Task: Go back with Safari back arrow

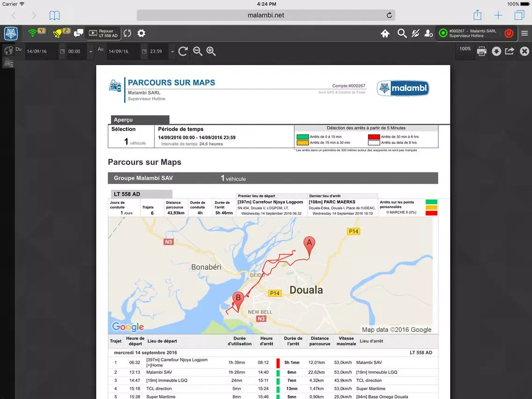Action: coord(14,15)
